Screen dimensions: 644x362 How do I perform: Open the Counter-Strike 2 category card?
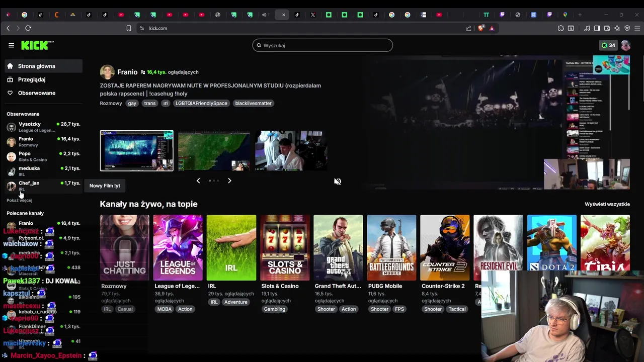(445, 248)
